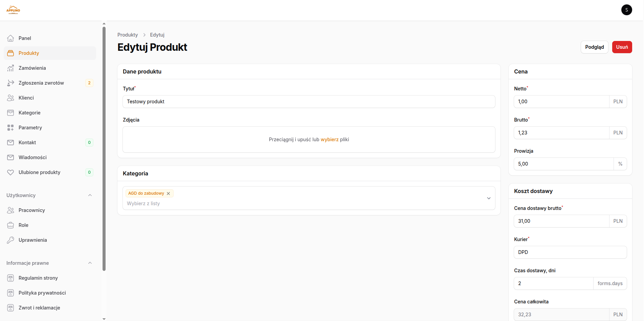Image resolution: width=644 pixels, height=321 pixels.
Task: Click the Uprawnienia key icon
Action: [10, 240]
